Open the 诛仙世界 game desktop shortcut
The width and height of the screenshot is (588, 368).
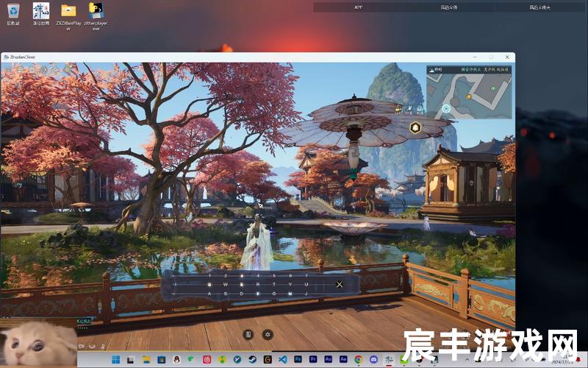tap(41, 14)
